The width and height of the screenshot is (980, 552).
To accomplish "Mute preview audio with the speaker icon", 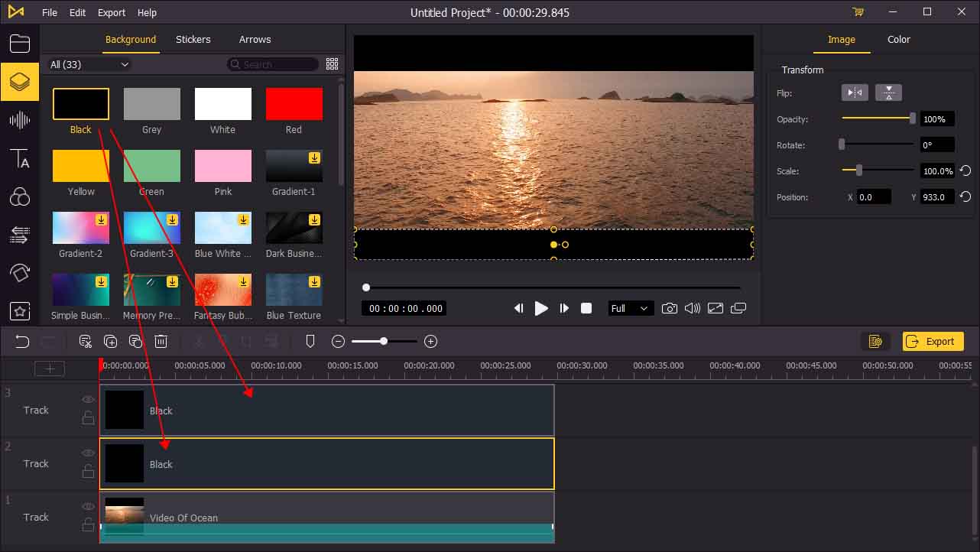I will (x=692, y=308).
